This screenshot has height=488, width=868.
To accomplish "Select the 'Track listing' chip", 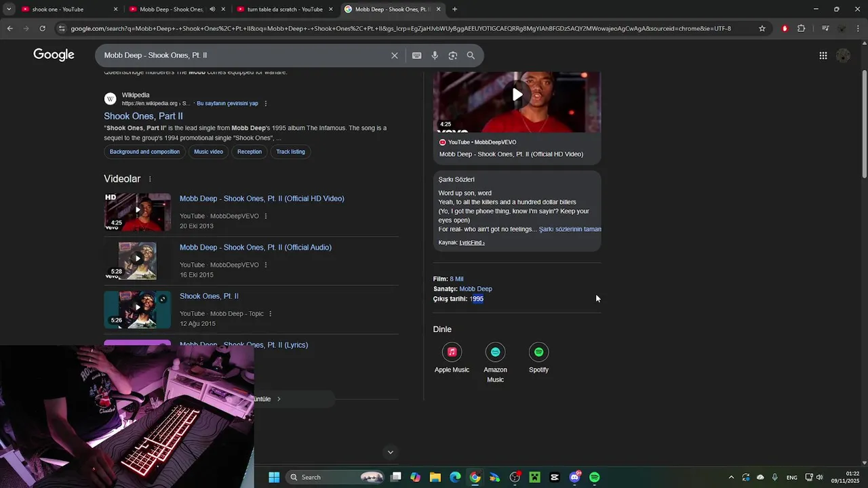I will pyautogui.click(x=290, y=152).
